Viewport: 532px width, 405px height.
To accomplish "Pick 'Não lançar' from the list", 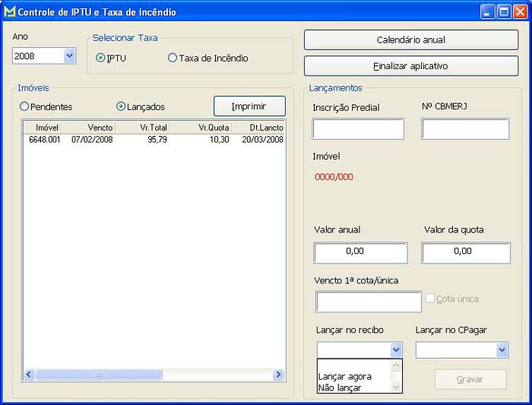I will [340, 388].
